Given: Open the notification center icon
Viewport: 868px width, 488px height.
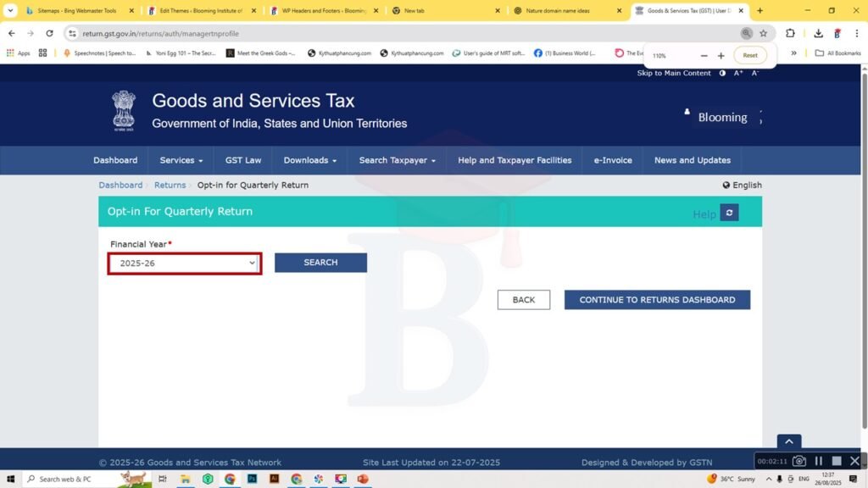Looking at the screenshot, I should pyautogui.click(x=853, y=479).
